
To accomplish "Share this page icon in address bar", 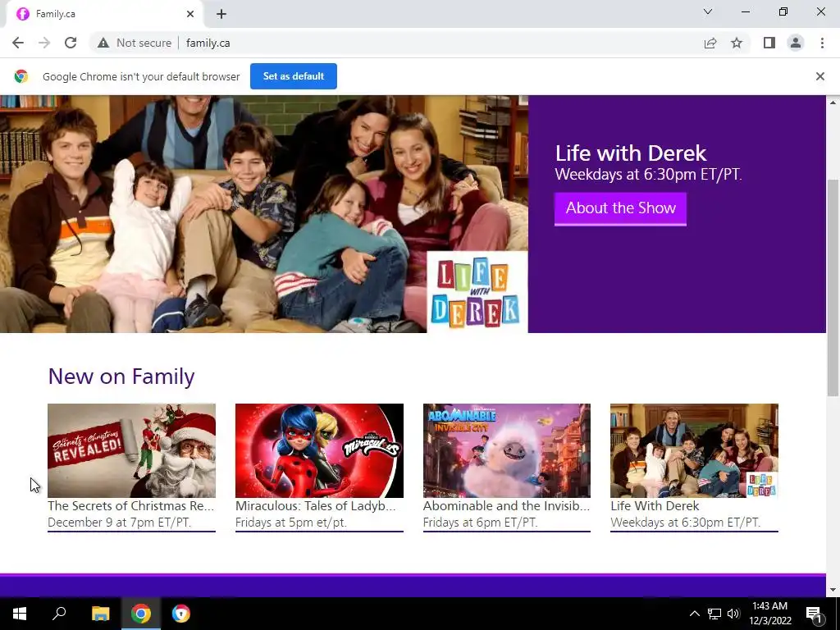I will pyautogui.click(x=710, y=43).
